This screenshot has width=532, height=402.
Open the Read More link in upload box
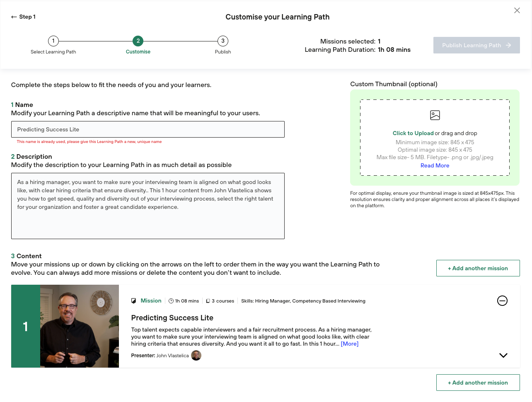point(435,165)
